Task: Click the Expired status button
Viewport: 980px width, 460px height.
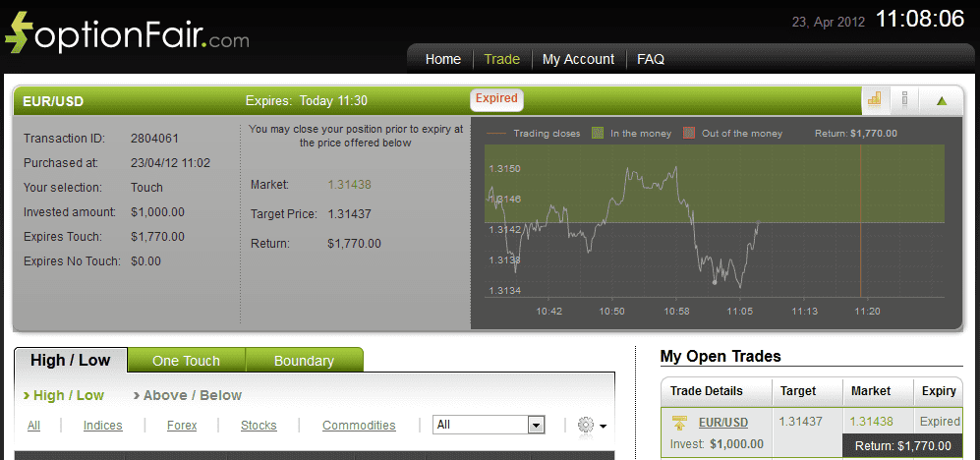Action: click(496, 98)
